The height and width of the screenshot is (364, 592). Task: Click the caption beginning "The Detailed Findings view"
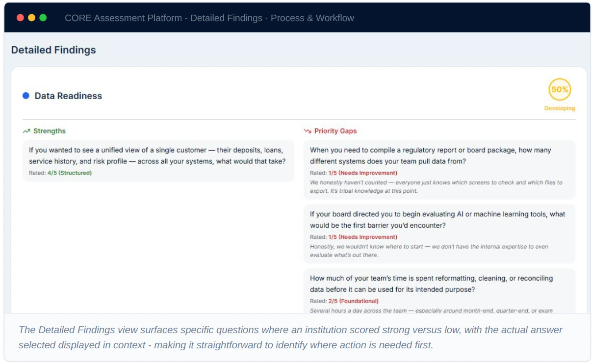(290, 338)
